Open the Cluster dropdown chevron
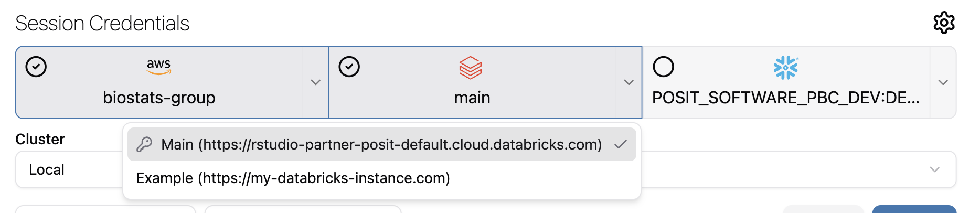980x213 pixels. coord(934,169)
